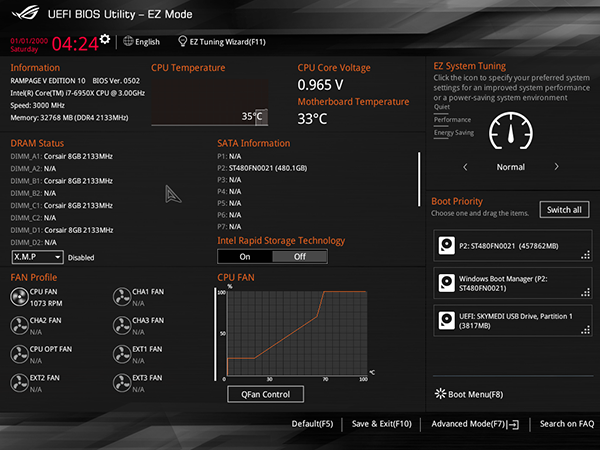600x450 pixels.
Task: Click the EZ System Tuning gauge icon
Action: click(511, 131)
